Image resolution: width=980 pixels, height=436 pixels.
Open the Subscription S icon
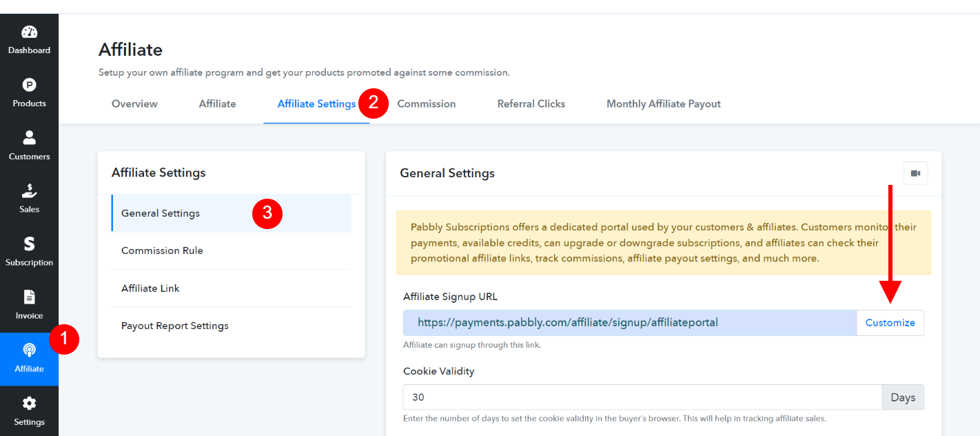tap(29, 244)
